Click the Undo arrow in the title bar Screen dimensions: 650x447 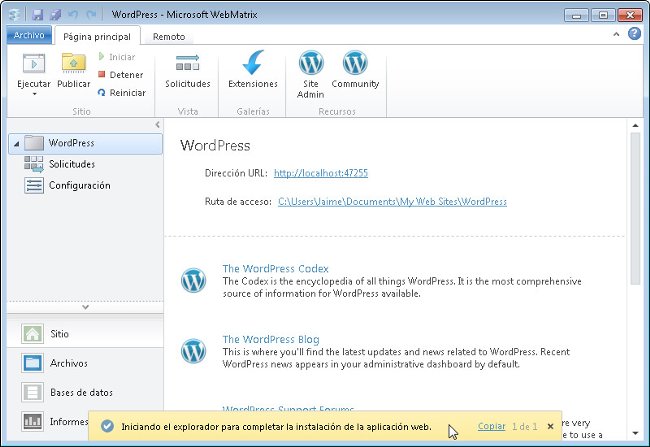73,15
